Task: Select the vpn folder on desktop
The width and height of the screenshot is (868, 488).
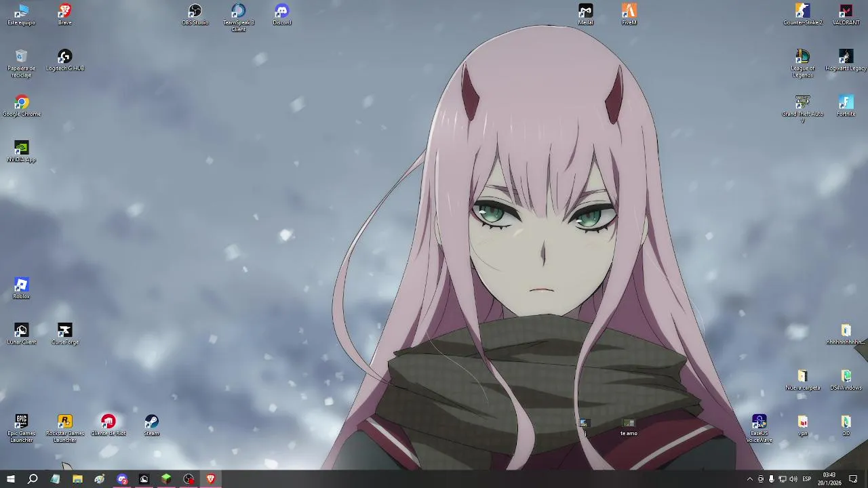Action: [x=803, y=426]
